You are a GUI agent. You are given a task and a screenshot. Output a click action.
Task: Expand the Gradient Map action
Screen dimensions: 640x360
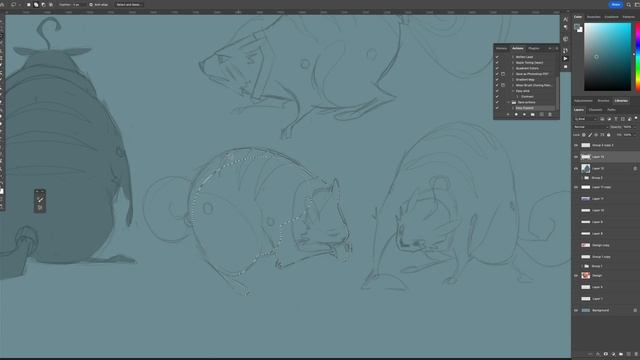pos(513,80)
